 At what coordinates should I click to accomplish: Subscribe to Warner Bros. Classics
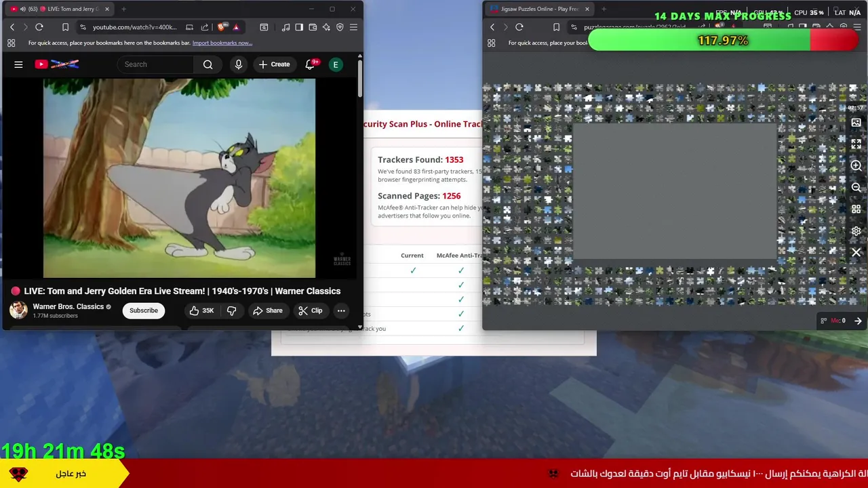coord(144,310)
